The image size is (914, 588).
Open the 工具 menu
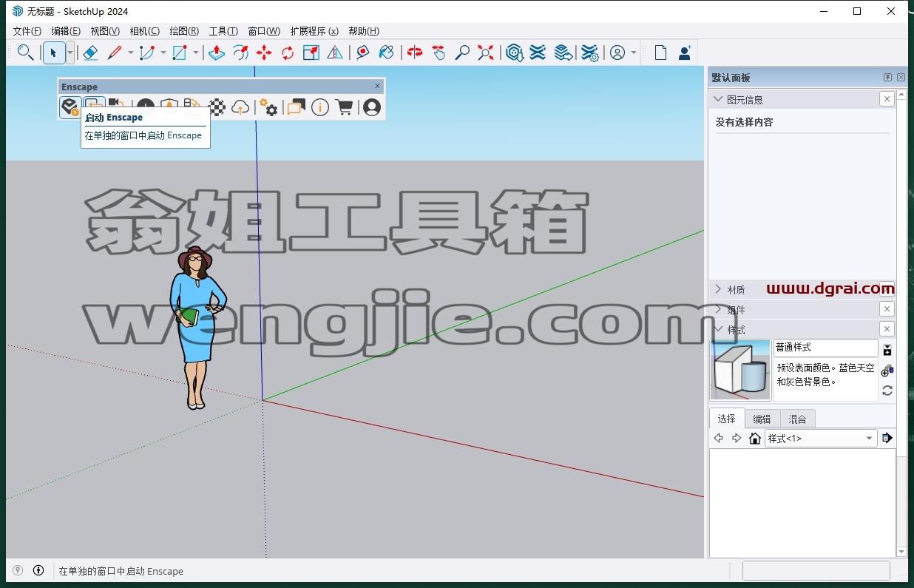pyautogui.click(x=223, y=31)
